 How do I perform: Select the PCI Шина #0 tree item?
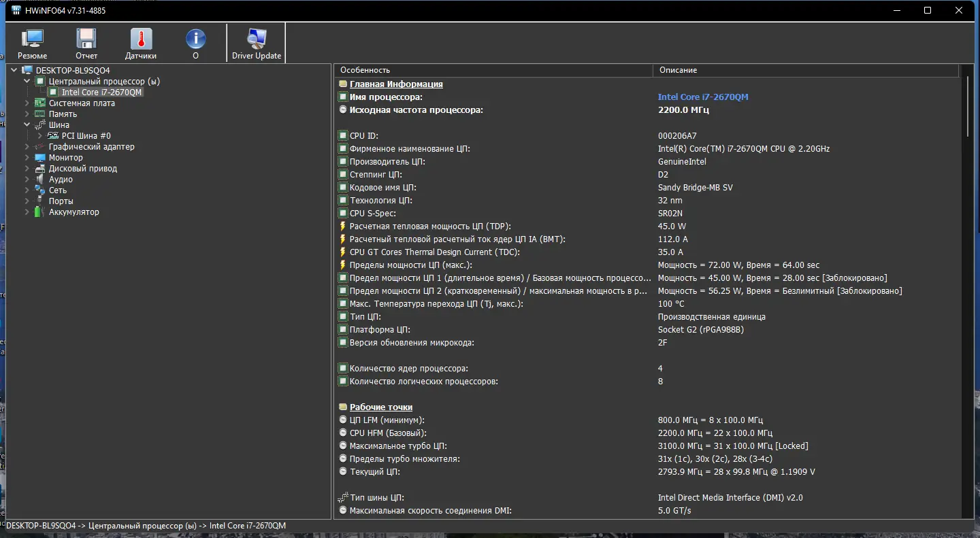86,136
